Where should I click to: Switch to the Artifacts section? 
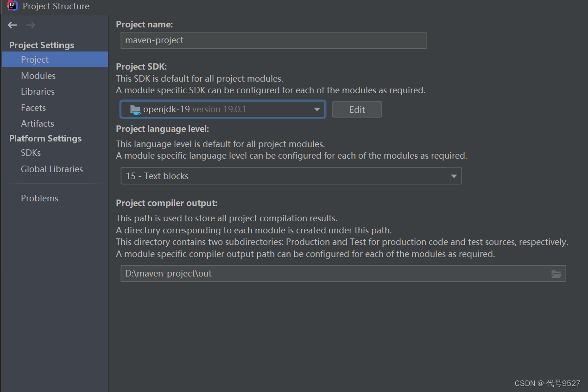pyautogui.click(x=38, y=123)
